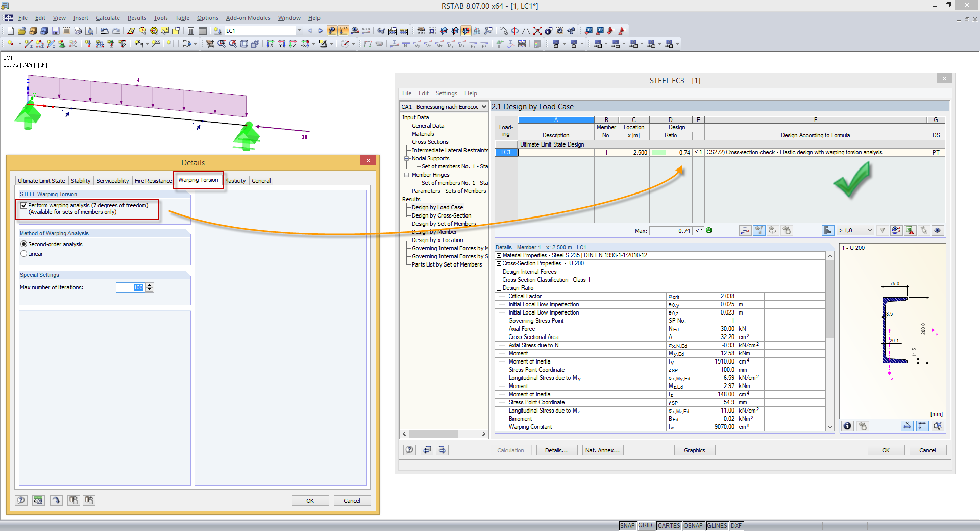Open the Settings menu in STEEL EC3
The height and width of the screenshot is (531, 980).
446,93
